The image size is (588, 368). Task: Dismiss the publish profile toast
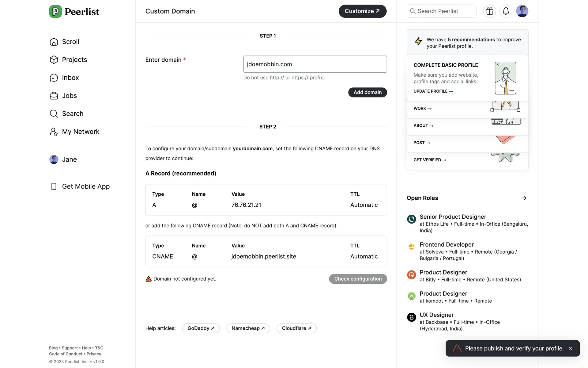point(570,348)
